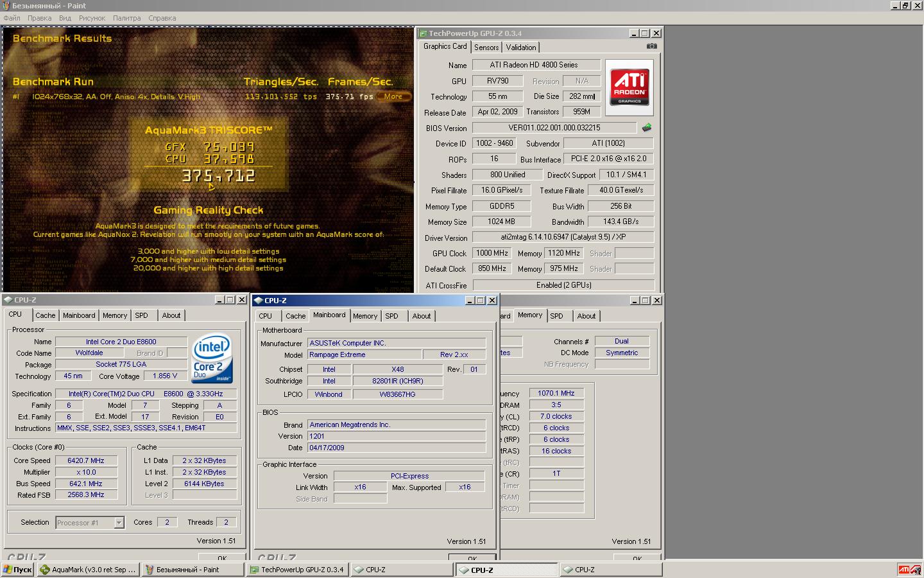Viewport: 924px width, 578px height.
Task: Open the Правка menu in Paint
Action: (x=40, y=18)
